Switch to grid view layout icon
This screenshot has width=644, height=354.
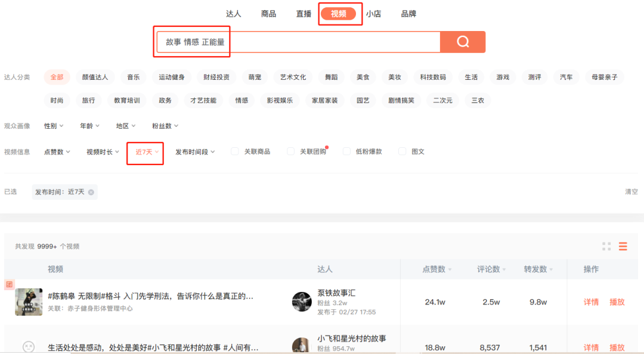click(606, 246)
